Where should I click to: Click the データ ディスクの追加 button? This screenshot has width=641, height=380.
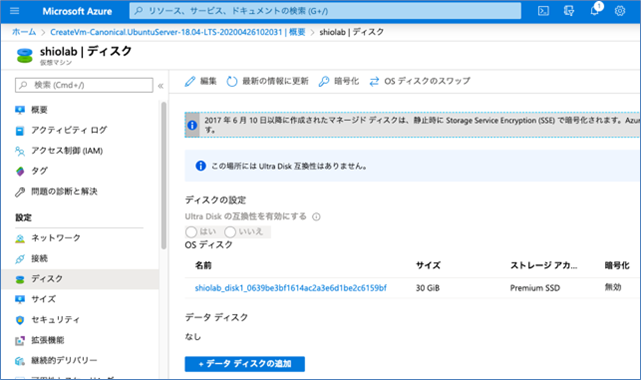pos(244,364)
